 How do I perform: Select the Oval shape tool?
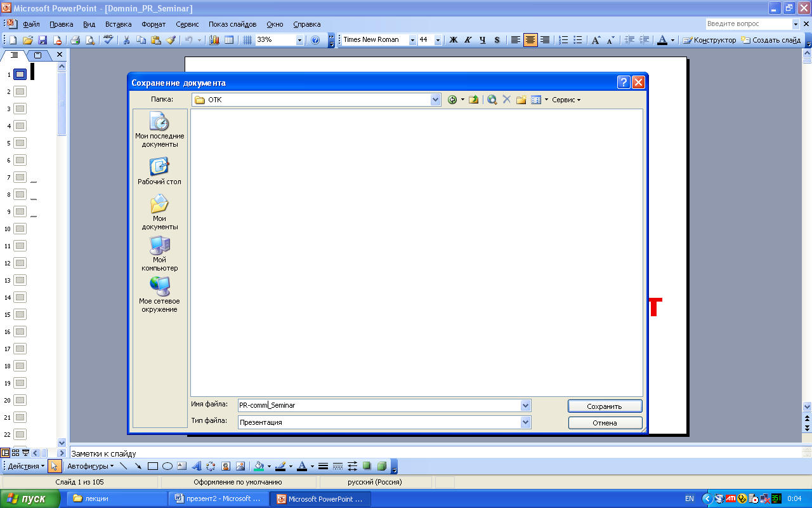coord(167,466)
